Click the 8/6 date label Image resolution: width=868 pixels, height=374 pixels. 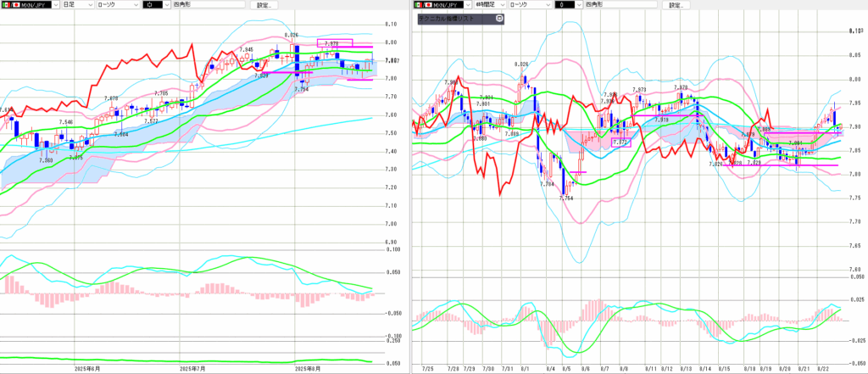tap(586, 368)
